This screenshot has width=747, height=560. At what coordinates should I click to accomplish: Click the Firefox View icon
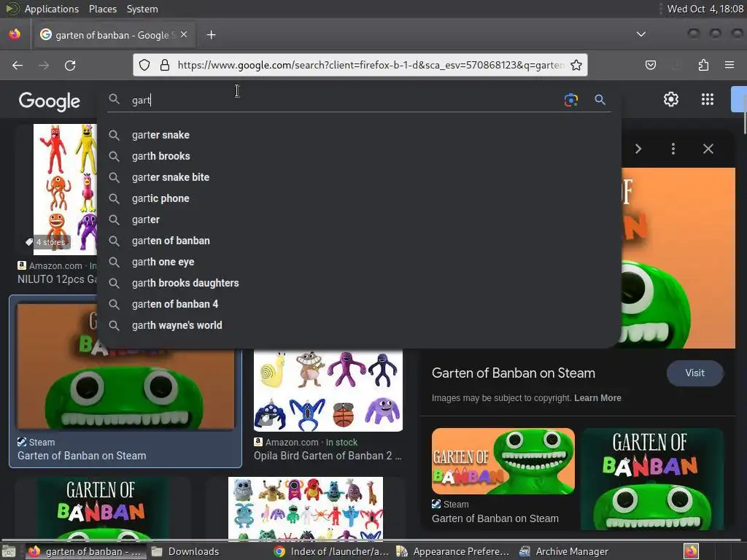15,35
